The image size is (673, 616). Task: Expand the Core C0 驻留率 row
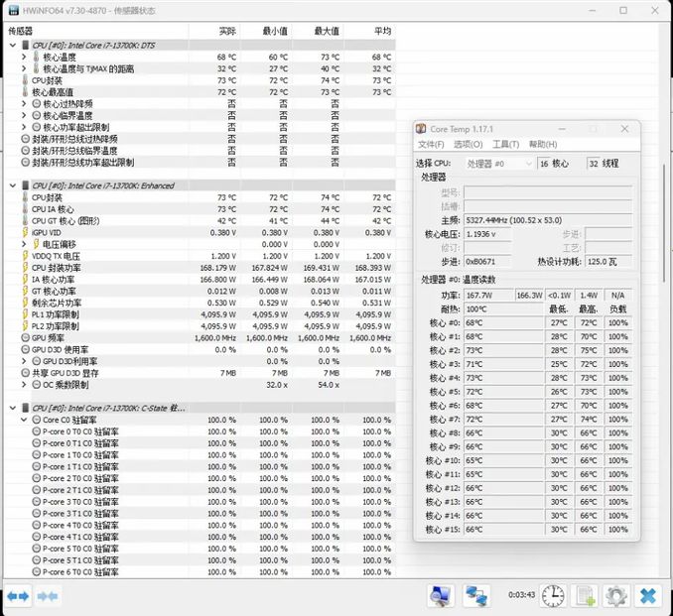click(25, 420)
